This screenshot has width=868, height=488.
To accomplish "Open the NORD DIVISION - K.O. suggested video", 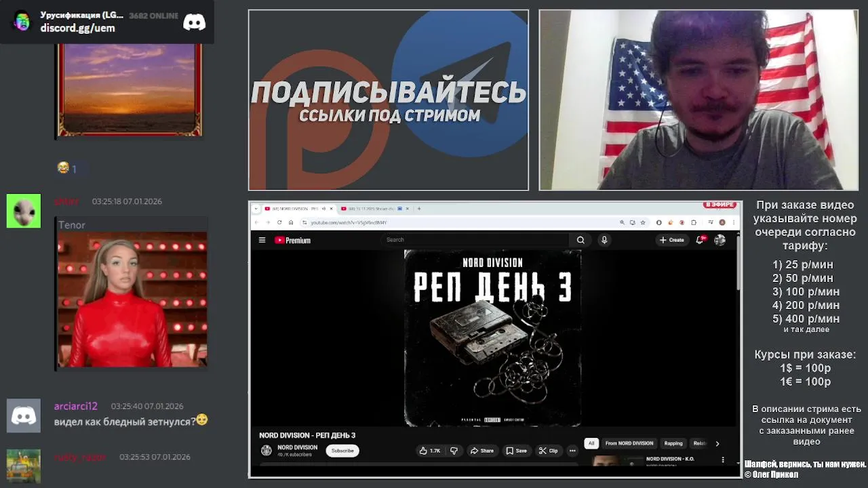I will coord(670,459).
